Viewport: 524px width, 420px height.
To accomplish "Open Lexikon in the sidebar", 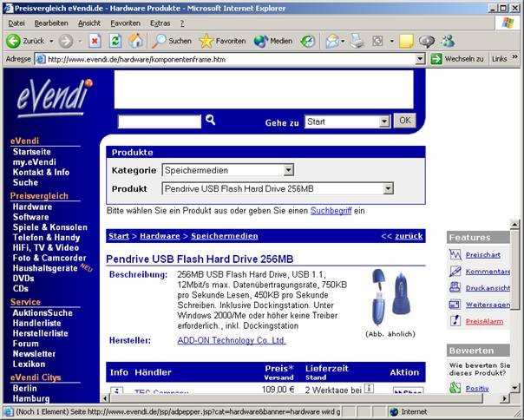I will [29, 364].
